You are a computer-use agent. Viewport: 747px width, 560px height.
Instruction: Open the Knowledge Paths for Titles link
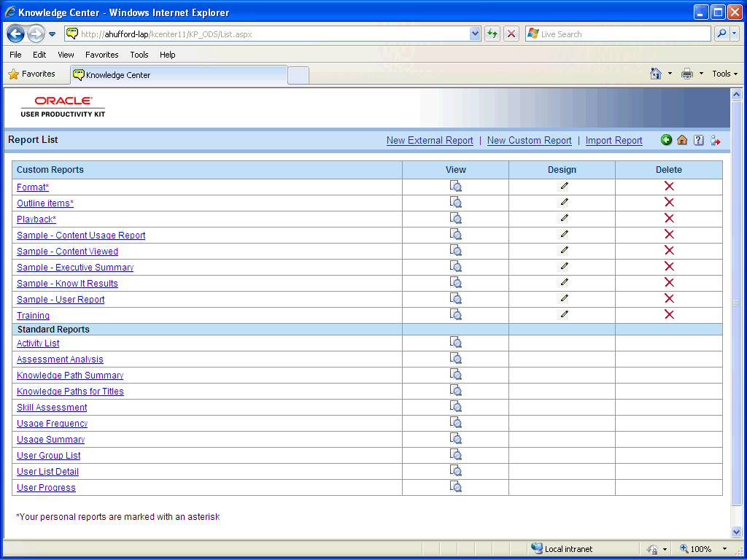point(70,392)
